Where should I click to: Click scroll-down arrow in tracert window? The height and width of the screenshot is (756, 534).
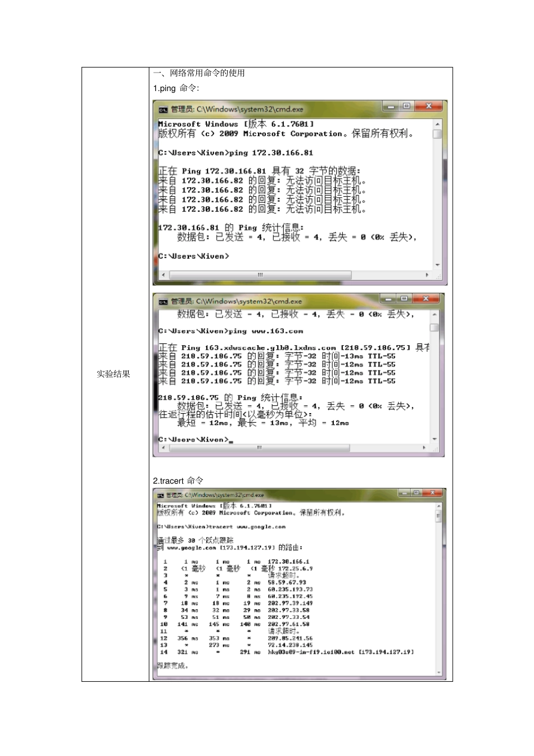click(x=439, y=671)
